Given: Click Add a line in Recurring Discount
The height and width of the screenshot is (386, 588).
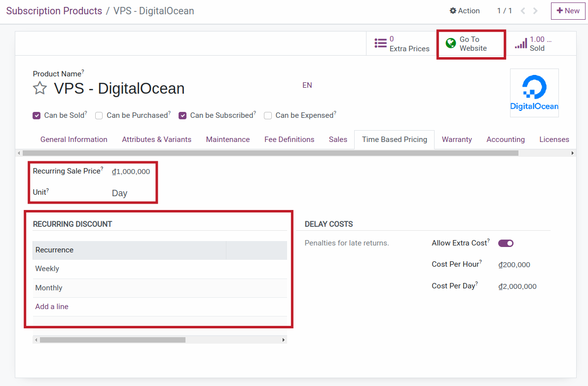Looking at the screenshot, I should click(x=52, y=307).
